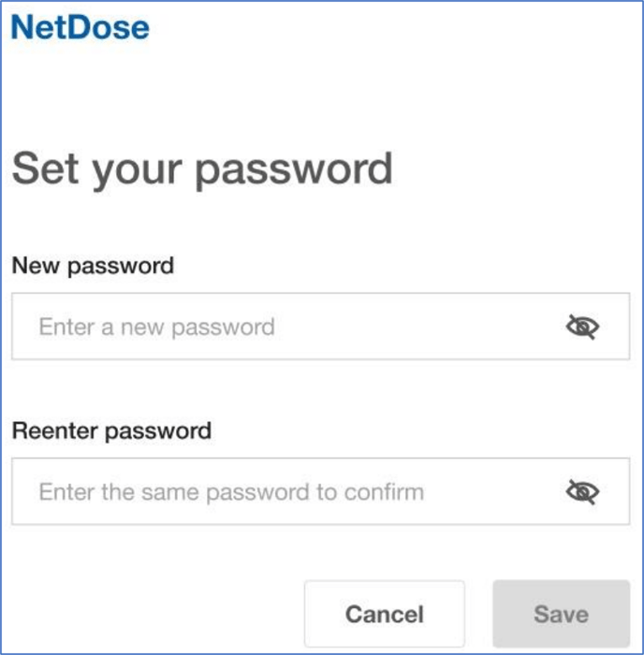
Task: Click the Cancel button
Action: pyautogui.click(x=385, y=614)
